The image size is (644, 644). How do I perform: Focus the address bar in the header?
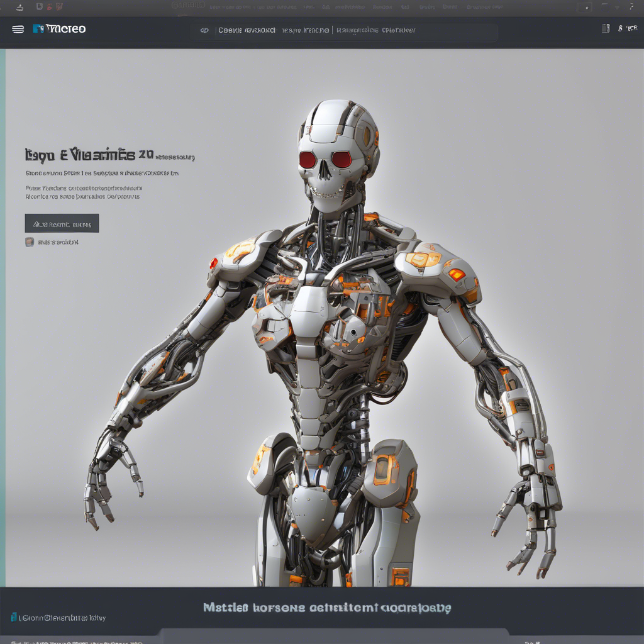(344, 31)
